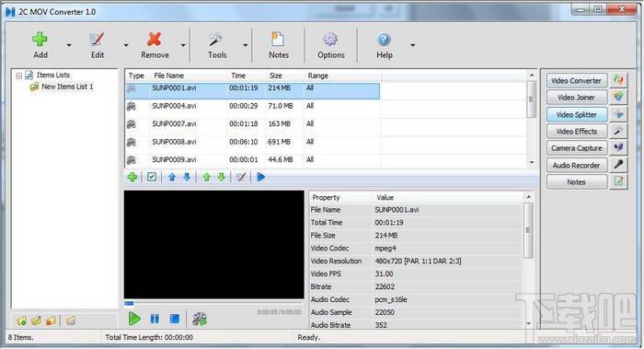Click the Tools icon in the toolbar
The image size is (644, 349).
coord(216,40)
